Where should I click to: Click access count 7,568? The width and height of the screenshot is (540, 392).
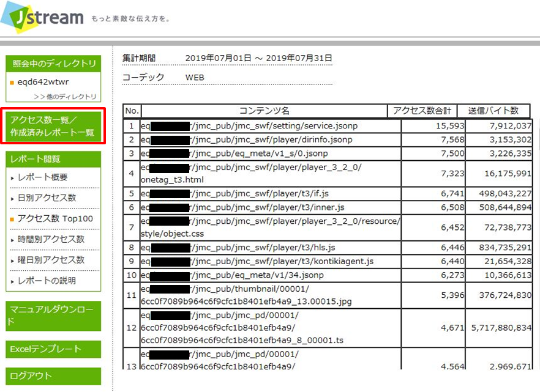click(452, 139)
